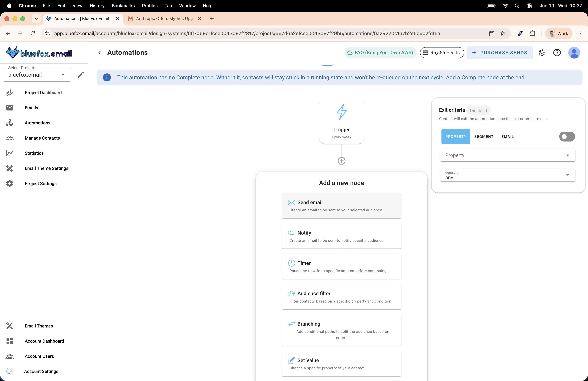Click the Manage Contacts people icon
The image size is (588, 381).
(10, 138)
